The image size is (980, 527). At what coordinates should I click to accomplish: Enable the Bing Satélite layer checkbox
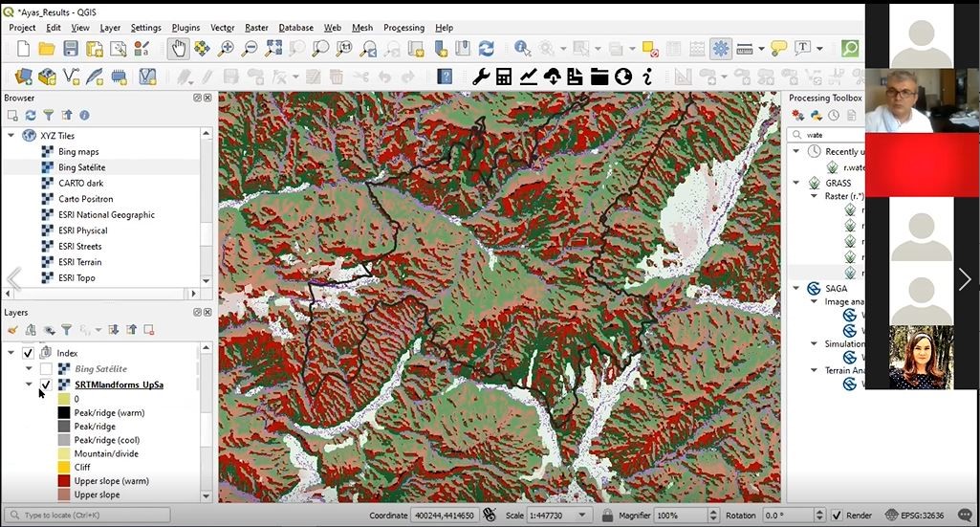pos(46,369)
